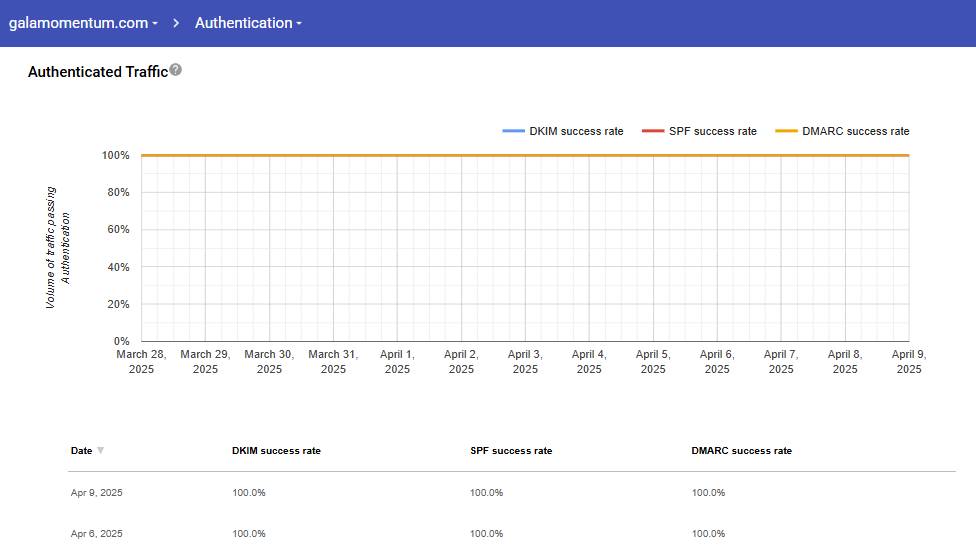Image resolution: width=976 pixels, height=551 pixels.
Task: Click the blue DKIM legend line swatch
Action: [513, 131]
